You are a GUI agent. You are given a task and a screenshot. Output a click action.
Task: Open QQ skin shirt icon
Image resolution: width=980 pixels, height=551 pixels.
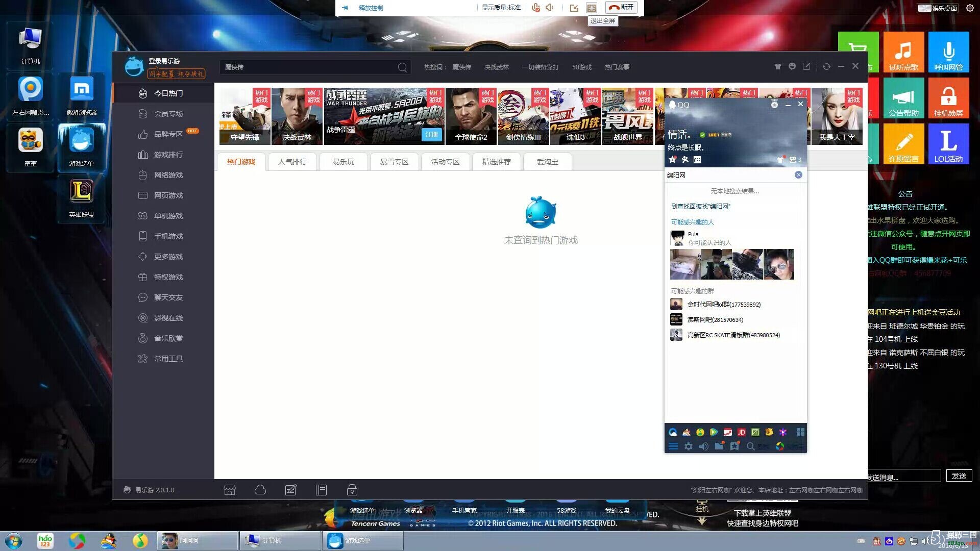780,160
